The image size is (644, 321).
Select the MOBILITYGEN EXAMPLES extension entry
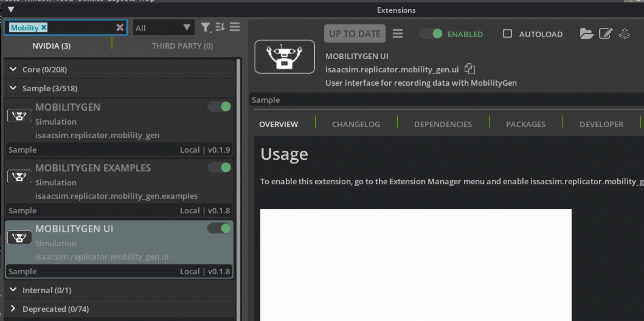[119, 188]
